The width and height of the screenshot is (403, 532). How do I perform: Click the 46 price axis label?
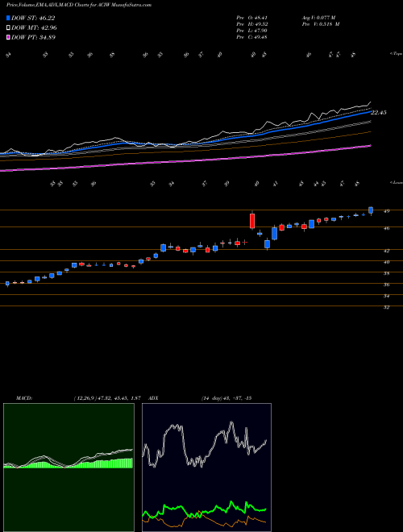coord(386,228)
